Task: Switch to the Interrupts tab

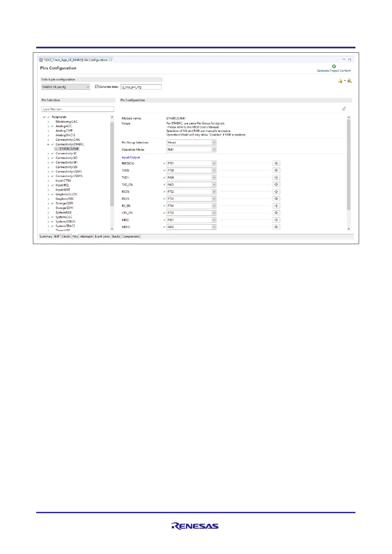Action: 87,237
